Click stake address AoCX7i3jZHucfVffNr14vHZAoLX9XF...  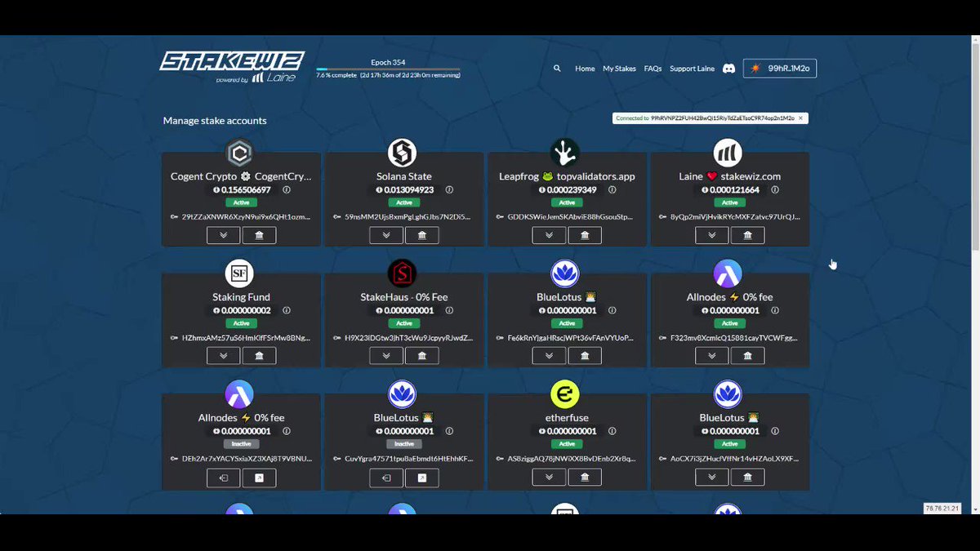pyautogui.click(x=733, y=459)
